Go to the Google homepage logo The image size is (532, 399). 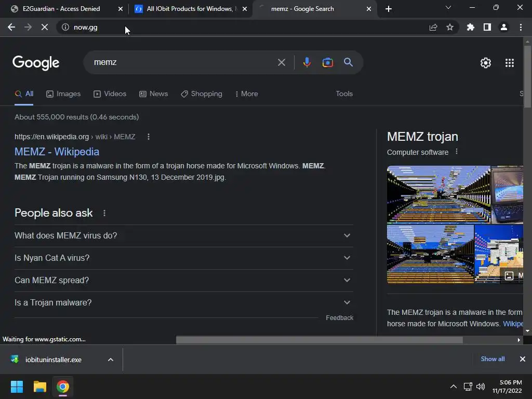[36, 63]
